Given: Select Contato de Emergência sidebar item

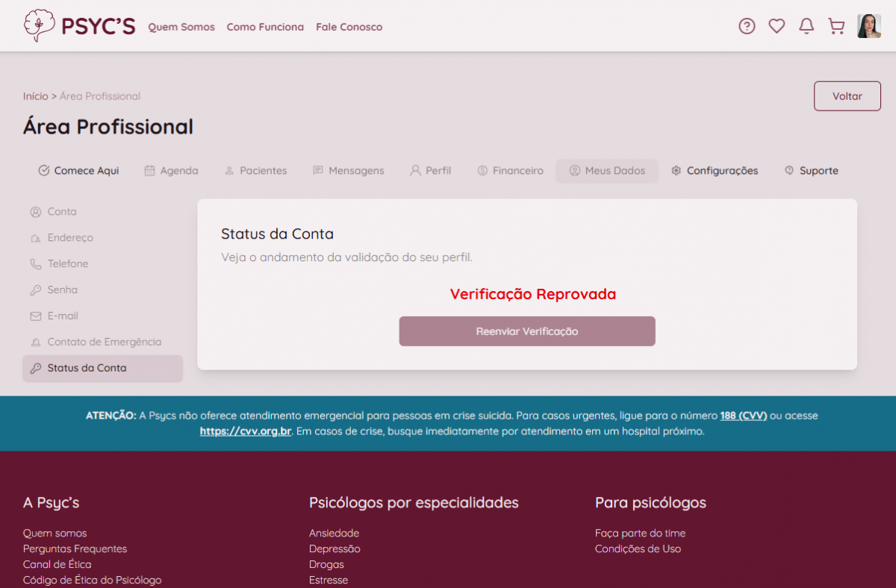Looking at the screenshot, I should 104,343.
